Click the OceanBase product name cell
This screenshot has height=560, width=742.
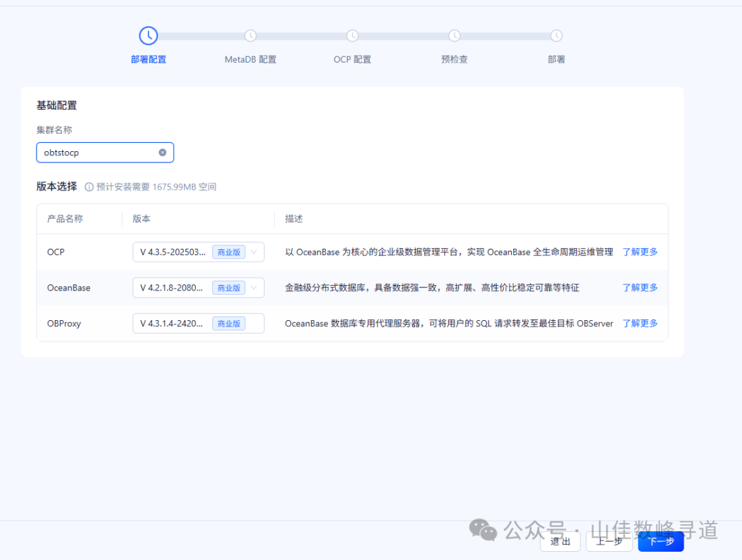(x=69, y=288)
